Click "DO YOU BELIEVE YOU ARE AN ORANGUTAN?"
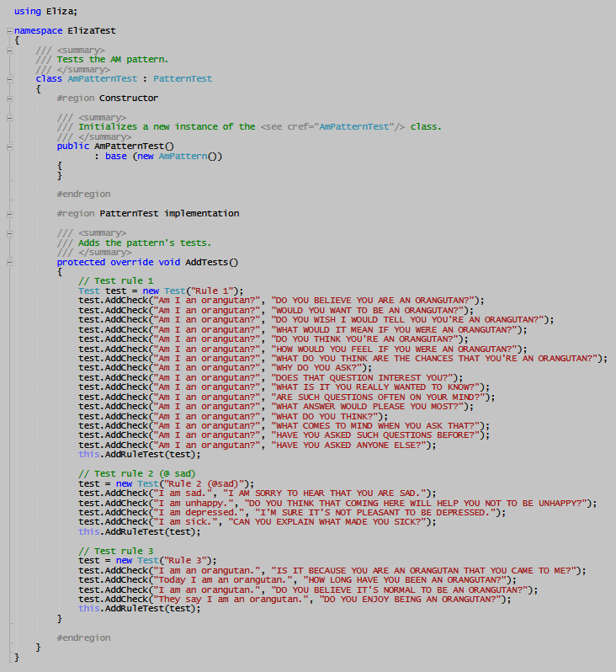The image size is (616, 672). click(x=374, y=301)
